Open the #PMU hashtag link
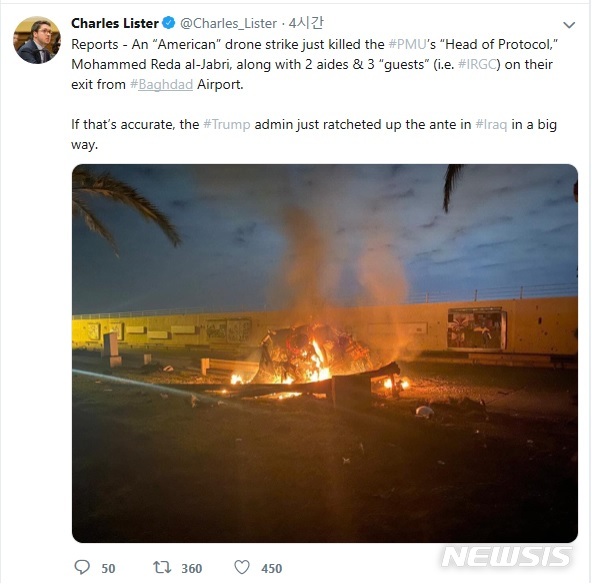This screenshot has height=585, width=592. (x=407, y=45)
